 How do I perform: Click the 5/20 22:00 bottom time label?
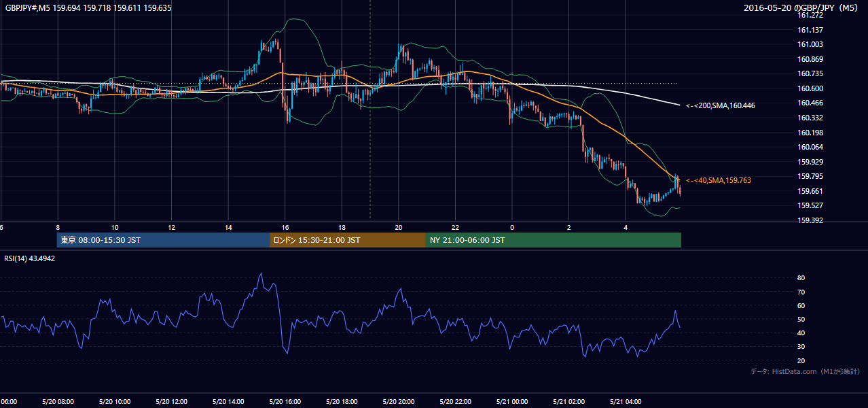(x=455, y=401)
